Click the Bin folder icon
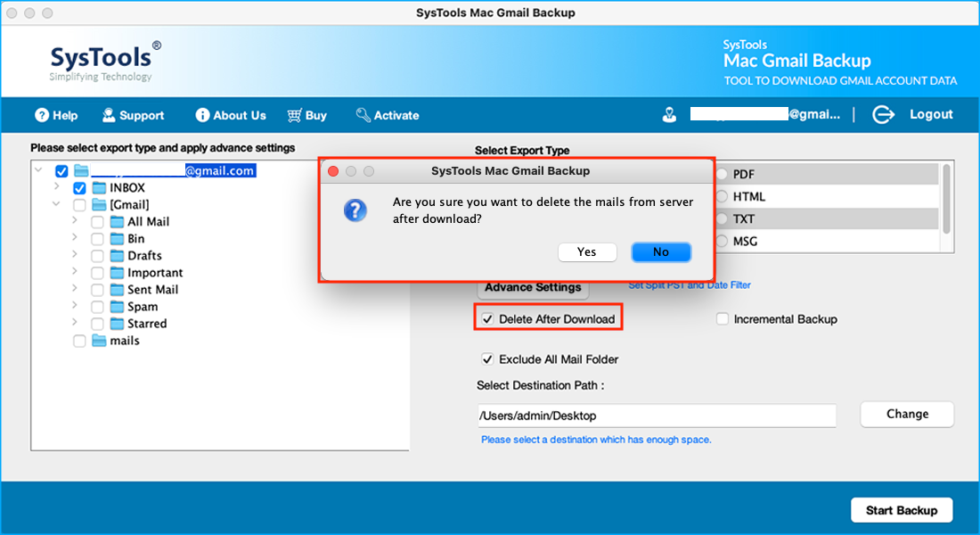The width and height of the screenshot is (980, 535). pyautogui.click(x=117, y=238)
